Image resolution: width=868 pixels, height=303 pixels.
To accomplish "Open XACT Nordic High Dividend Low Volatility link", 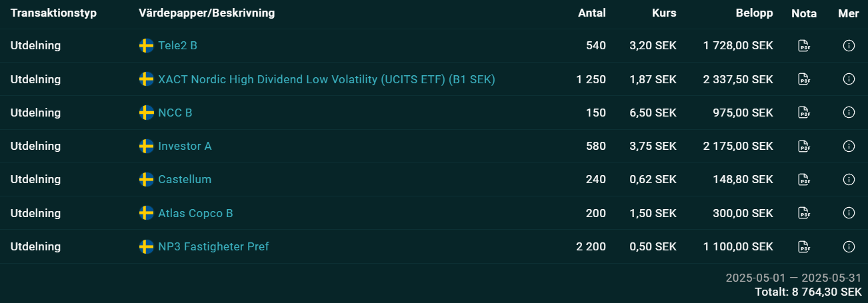I will [x=327, y=79].
